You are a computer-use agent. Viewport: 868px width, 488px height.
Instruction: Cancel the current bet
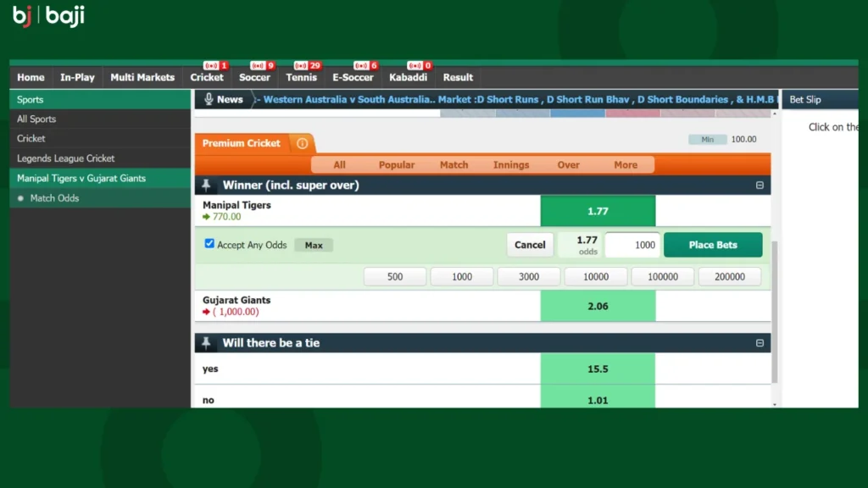pos(530,245)
